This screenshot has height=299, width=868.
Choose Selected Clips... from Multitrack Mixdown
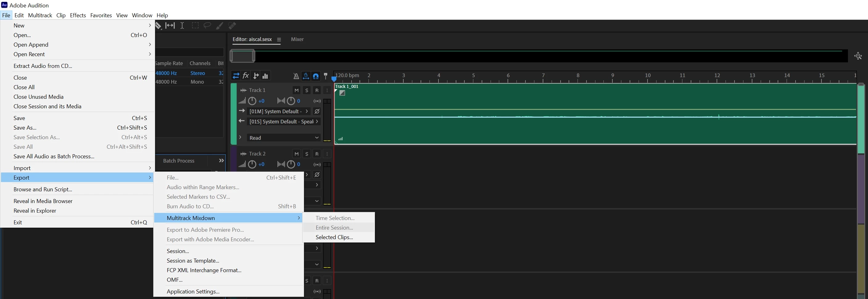339,237
